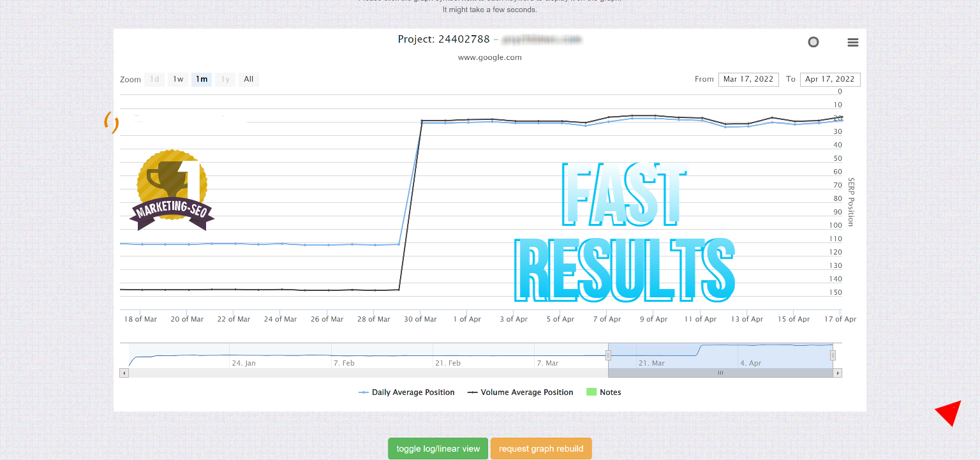980x460 pixels.
Task: Open the To date picker
Action: coord(830,79)
